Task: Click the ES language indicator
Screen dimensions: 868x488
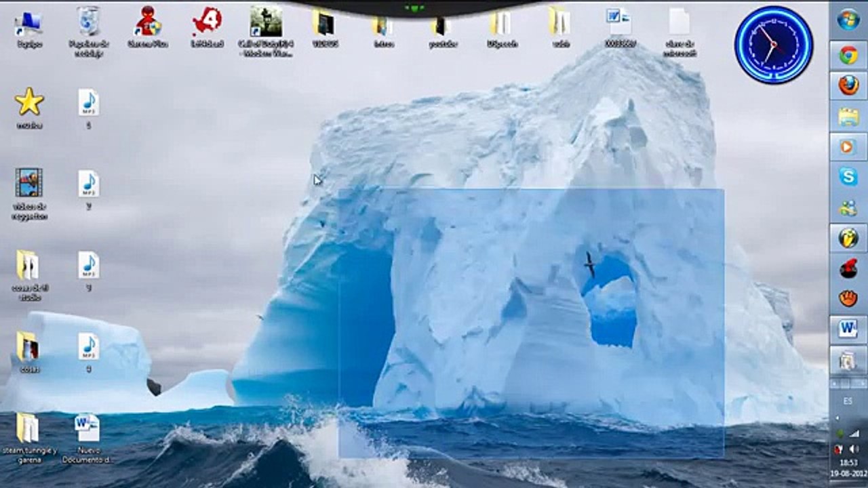Action: pyautogui.click(x=848, y=401)
